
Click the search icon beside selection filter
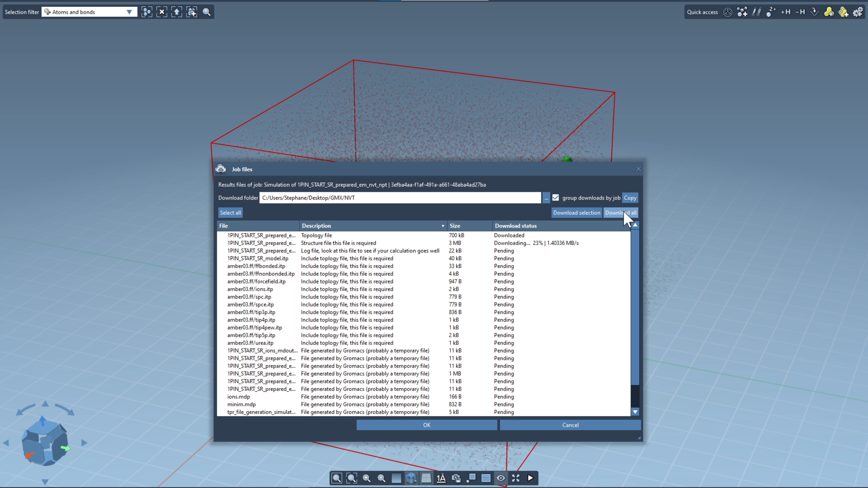pos(207,12)
